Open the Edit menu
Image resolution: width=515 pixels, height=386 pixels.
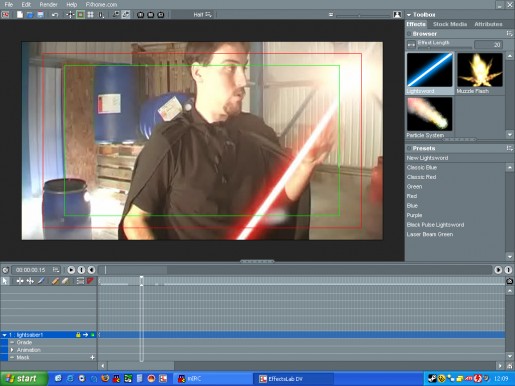click(x=26, y=5)
